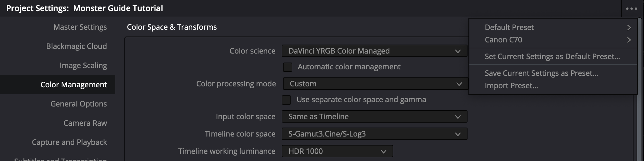Viewport: 644px width, 161px height.
Task: Open the Master Settings section
Action: point(80,27)
